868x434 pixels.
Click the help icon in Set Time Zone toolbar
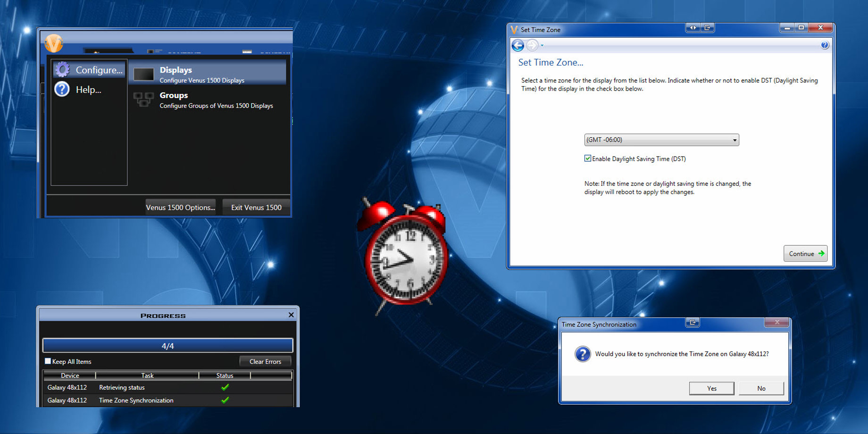[825, 45]
